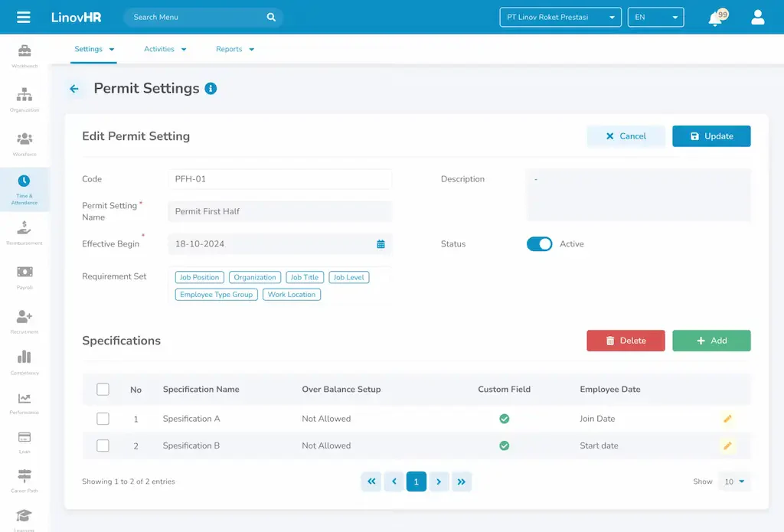Screen dimensions: 784x532
Task: Select the Job Position requirement tag
Action: pos(200,278)
